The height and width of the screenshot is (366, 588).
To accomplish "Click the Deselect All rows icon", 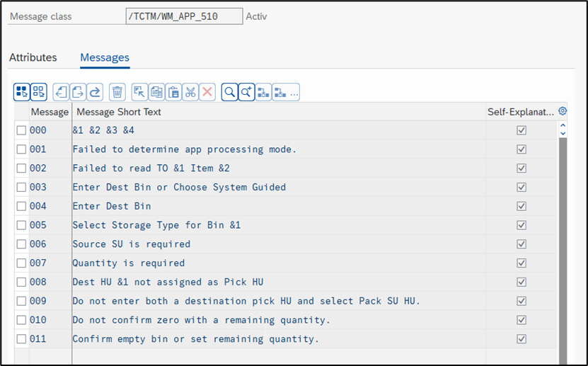I will pos(38,91).
